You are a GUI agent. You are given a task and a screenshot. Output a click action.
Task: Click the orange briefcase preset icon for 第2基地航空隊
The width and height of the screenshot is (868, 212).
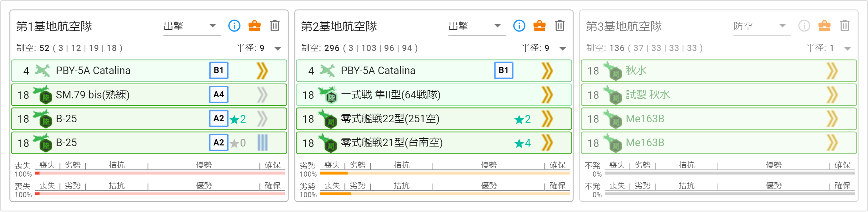pyautogui.click(x=539, y=26)
